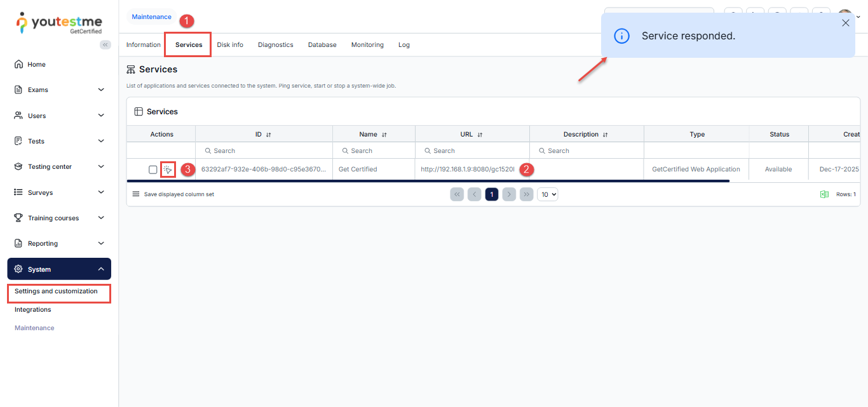Open Settings and customization

[56, 291]
